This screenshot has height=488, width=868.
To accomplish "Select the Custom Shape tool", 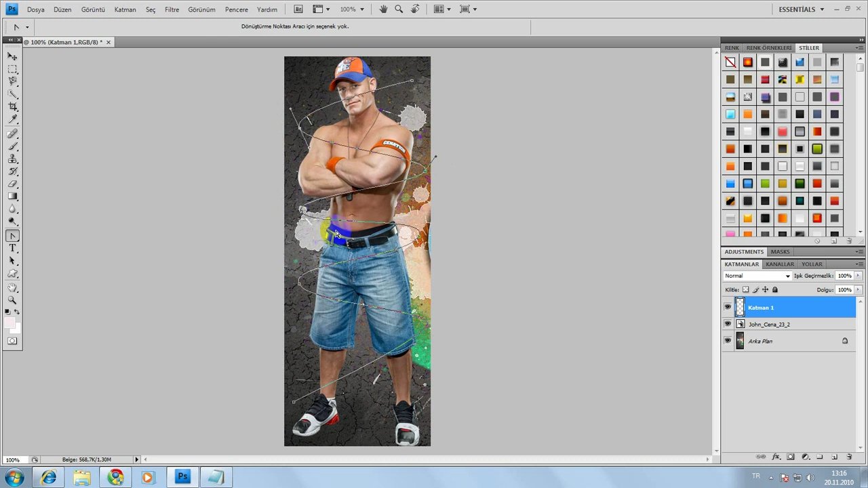I will click(12, 274).
